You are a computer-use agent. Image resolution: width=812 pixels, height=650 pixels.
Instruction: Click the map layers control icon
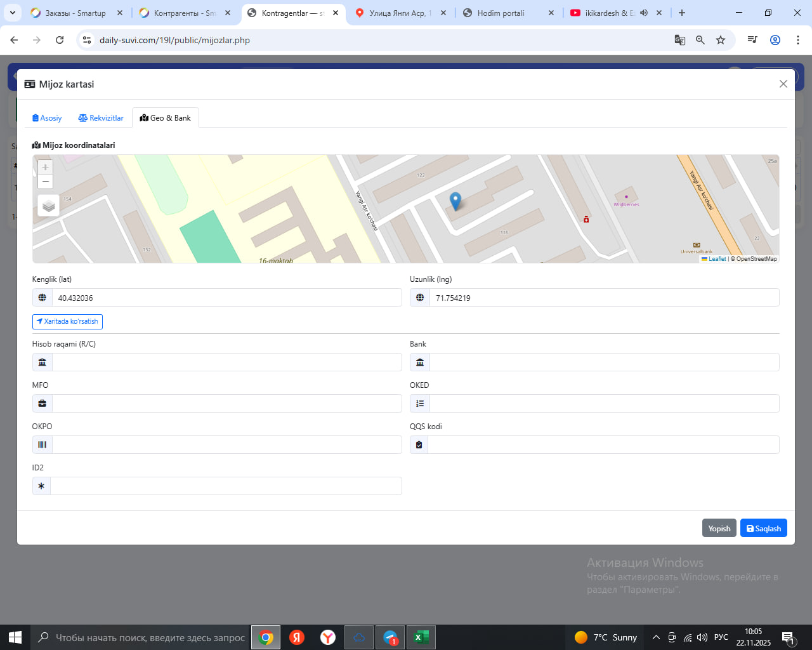[x=48, y=206]
